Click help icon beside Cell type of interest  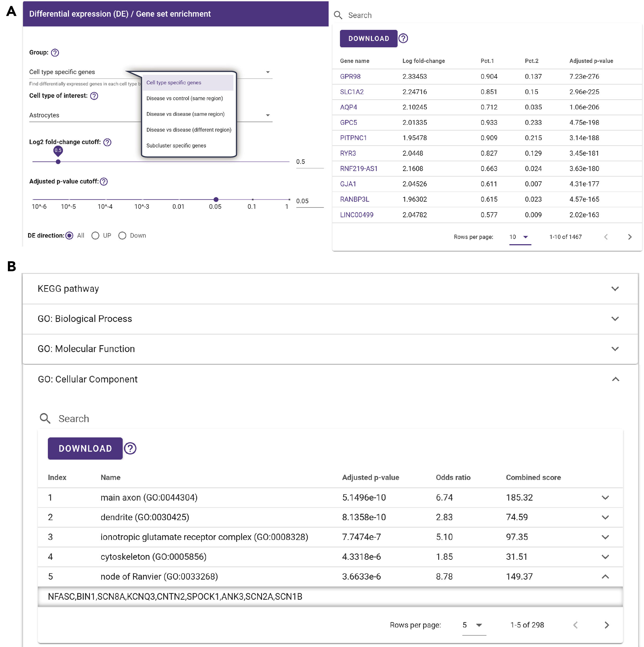[94, 96]
